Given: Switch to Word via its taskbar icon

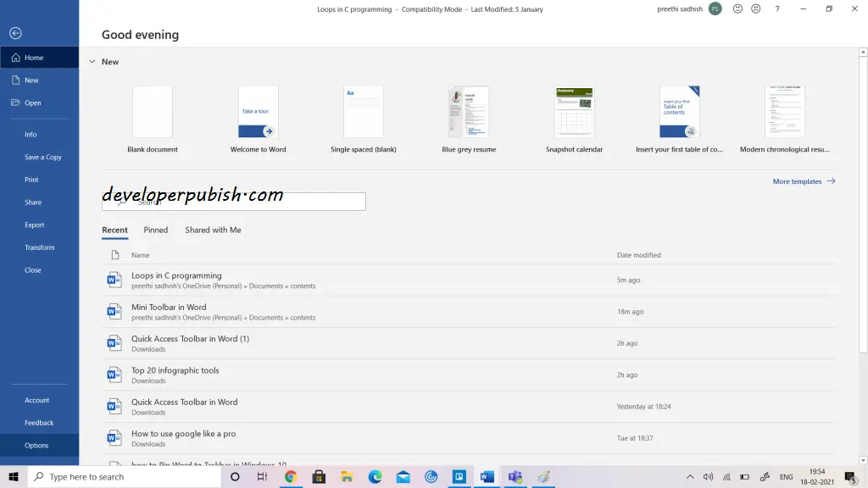Looking at the screenshot, I should coord(487,476).
